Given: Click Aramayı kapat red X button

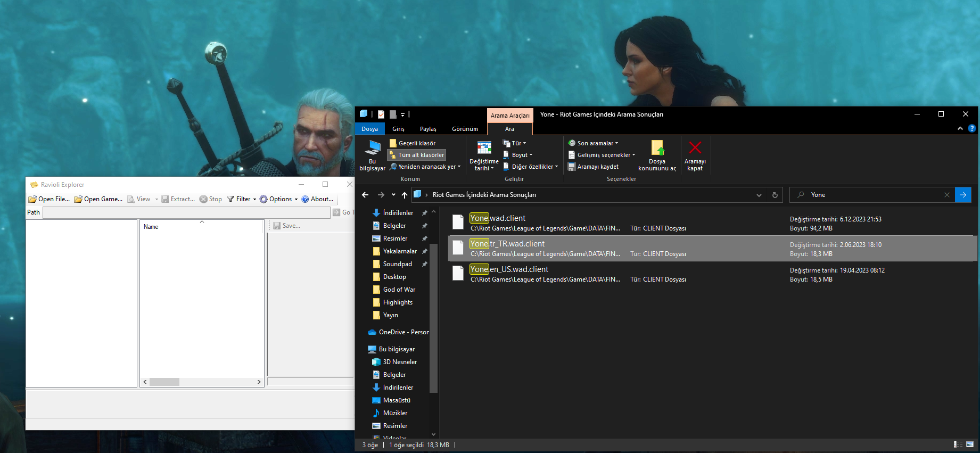Looking at the screenshot, I should [695, 155].
